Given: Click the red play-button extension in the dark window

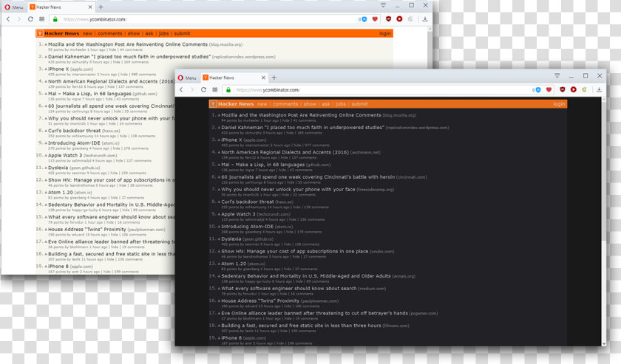Looking at the screenshot, I should (x=574, y=89).
